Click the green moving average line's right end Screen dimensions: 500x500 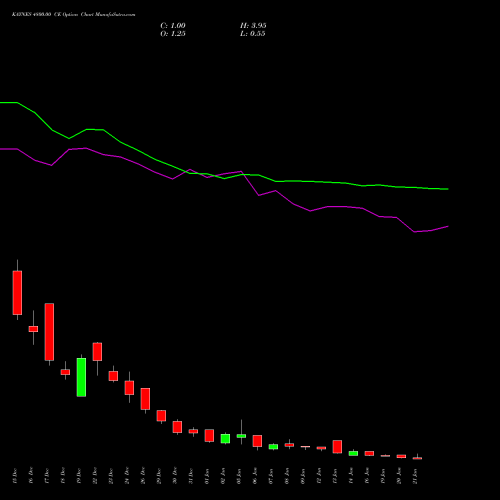coord(447,189)
